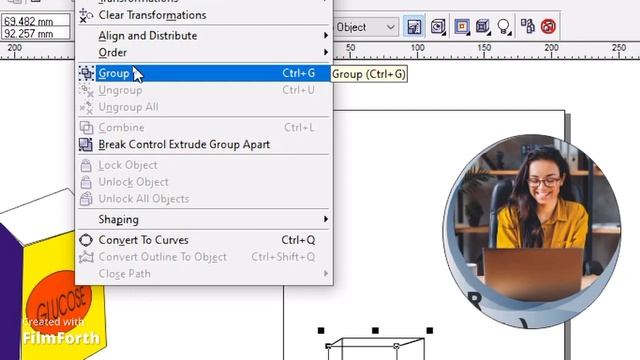Image resolution: width=640 pixels, height=360 pixels.
Task: Click the Ungroup All entry
Action: [203, 107]
